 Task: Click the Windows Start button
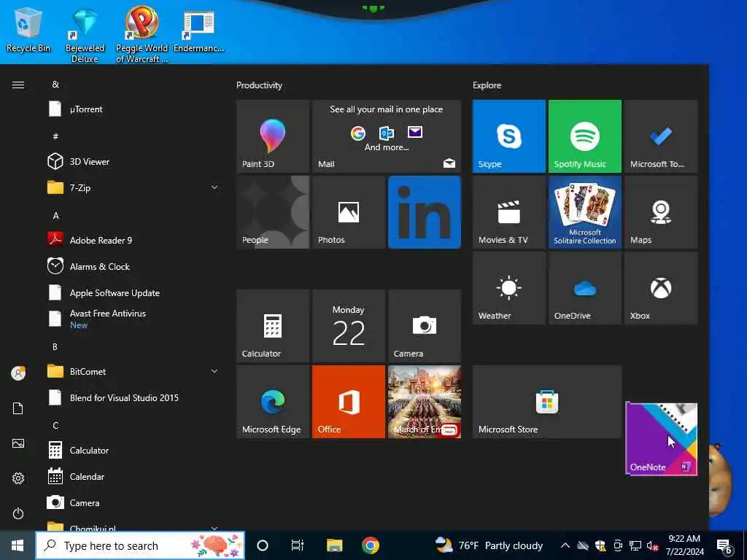click(18, 545)
